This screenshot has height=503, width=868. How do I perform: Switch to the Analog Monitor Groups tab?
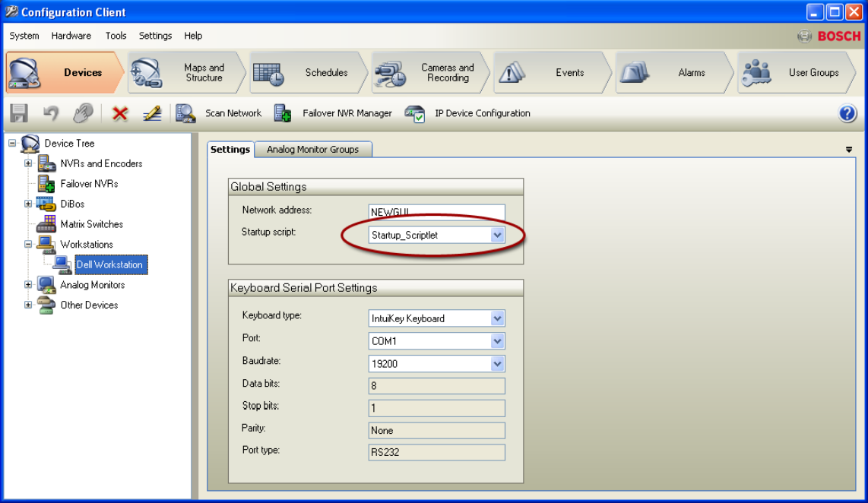(x=314, y=149)
